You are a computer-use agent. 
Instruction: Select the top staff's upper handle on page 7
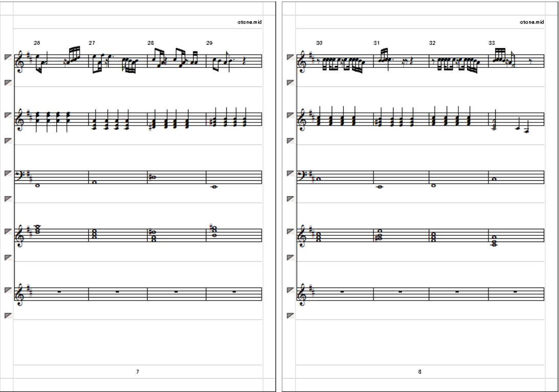click(x=8, y=57)
